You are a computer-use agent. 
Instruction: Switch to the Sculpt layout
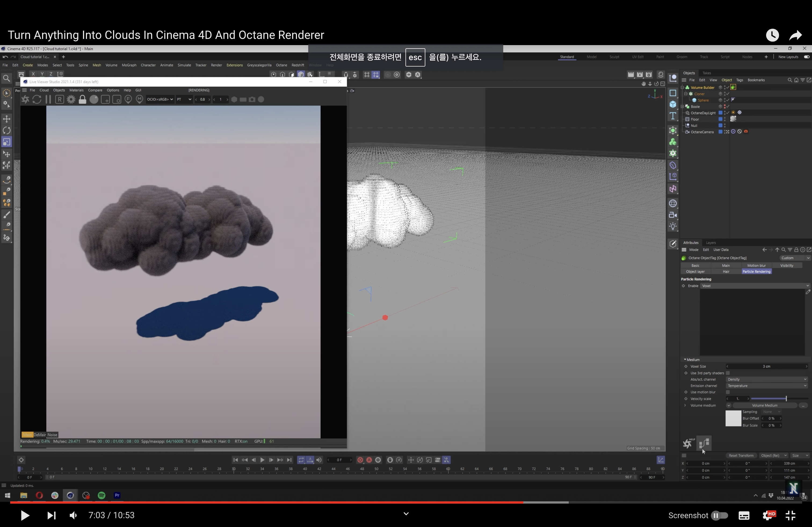point(614,57)
